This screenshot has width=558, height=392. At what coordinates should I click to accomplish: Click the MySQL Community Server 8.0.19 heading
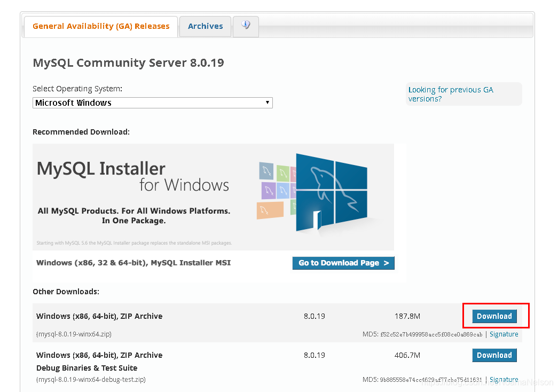tap(129, 63)
